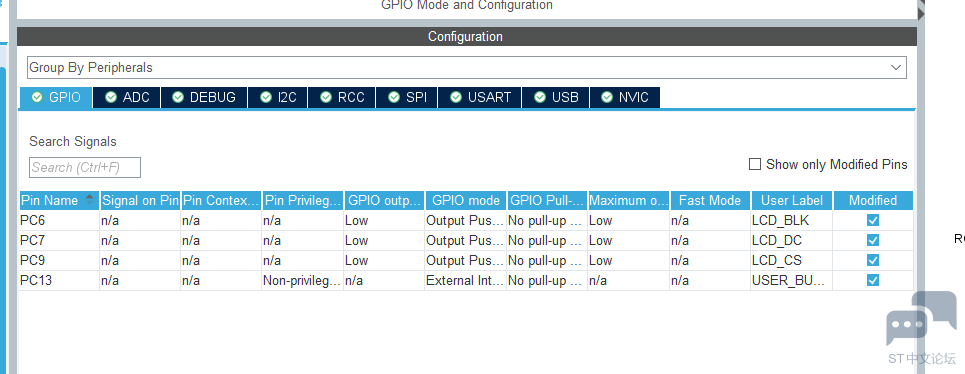
Task: Click the Output Push Pull cell for PC6
Action: pos(466,220)
